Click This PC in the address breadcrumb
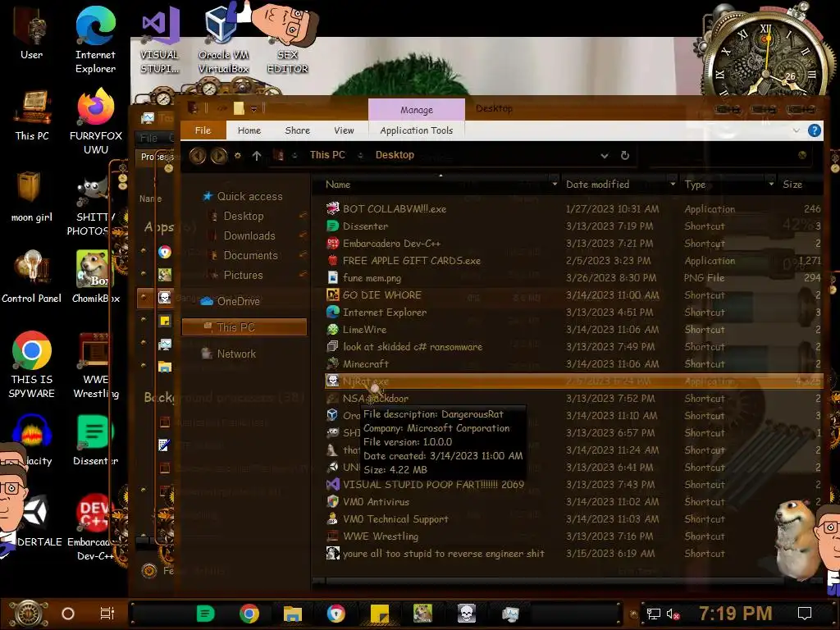The image size is (840, 630). [327, 155]
